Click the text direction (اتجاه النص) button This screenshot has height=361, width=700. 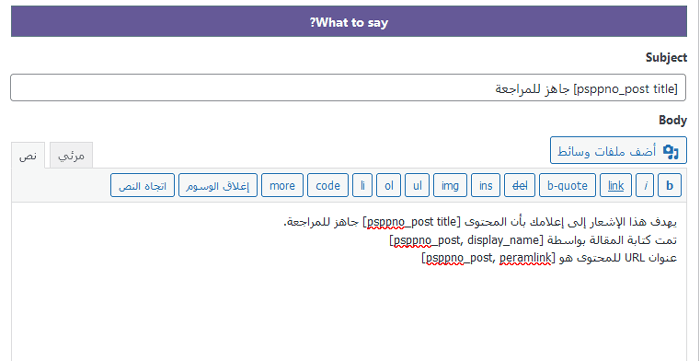tap(142, 185)
